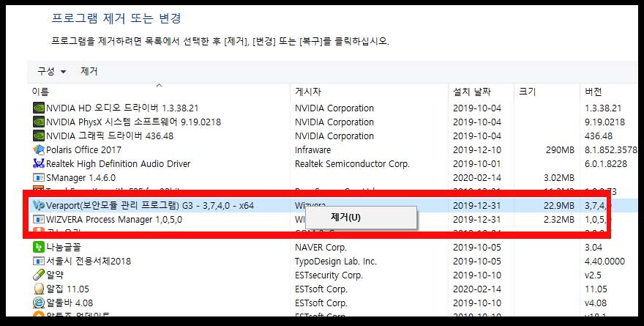Click the 알약 pill icon
This screenshot has height=326, width=644.
pyautogui.click(x=38, y=275)
